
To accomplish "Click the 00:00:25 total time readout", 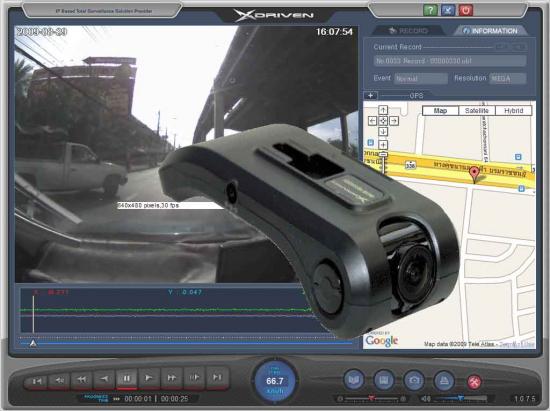I will pos(174,399).
